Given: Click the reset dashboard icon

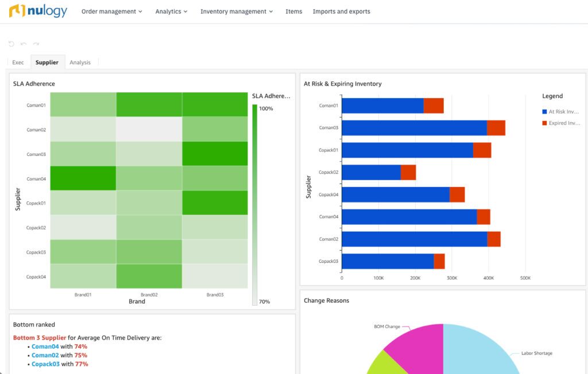Looking at the screenshot, I should tap(11, 44).
